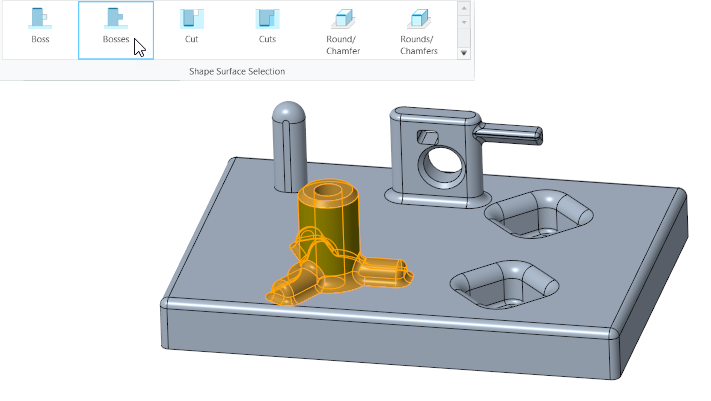Select the Boss shape surface tool
Image resolution: width=711 pixels, height=401 pixels.
[x=40, y=30]
